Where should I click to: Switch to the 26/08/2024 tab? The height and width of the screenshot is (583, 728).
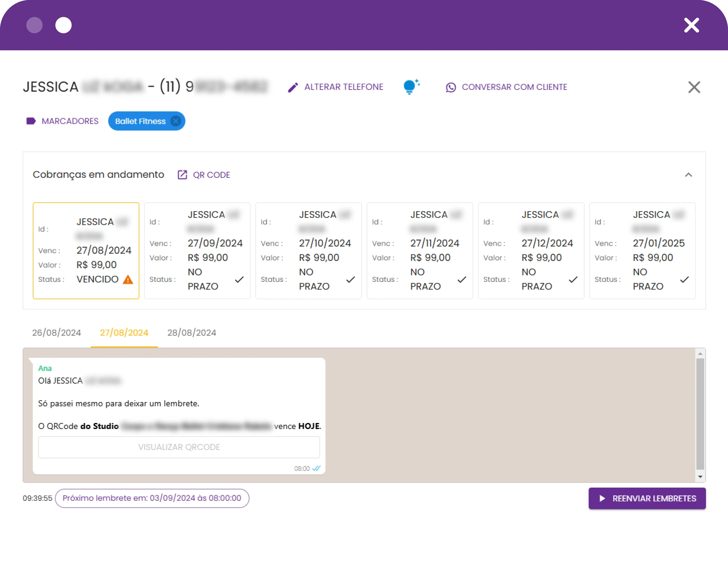point(56,333)
